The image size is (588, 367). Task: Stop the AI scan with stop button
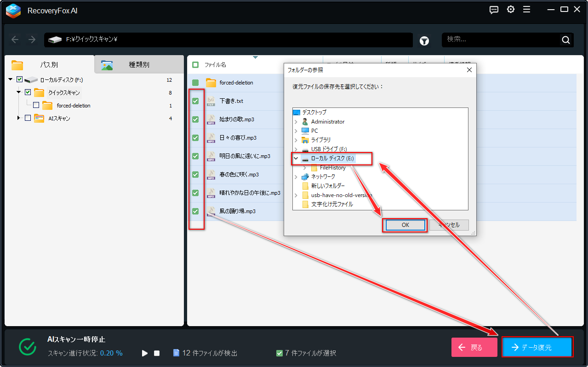tap(157, 353)
